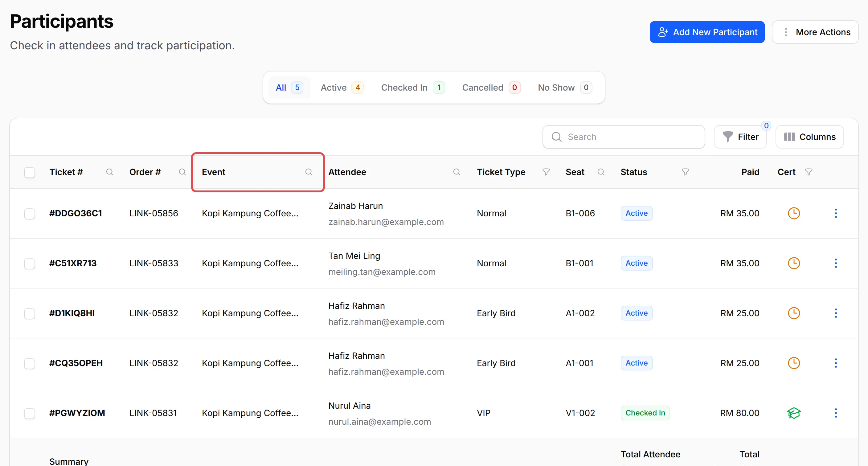The width and height of the screenshot is (868, 466).
Task: Click the magnifier icon in the Search box
Action: click(x=556, y=137)
